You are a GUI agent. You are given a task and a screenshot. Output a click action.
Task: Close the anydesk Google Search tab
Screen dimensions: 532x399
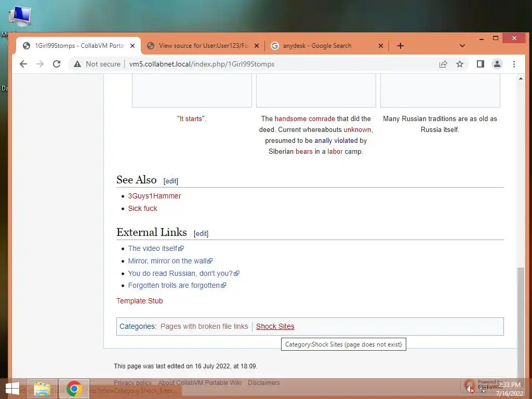(x=381, y=46)
